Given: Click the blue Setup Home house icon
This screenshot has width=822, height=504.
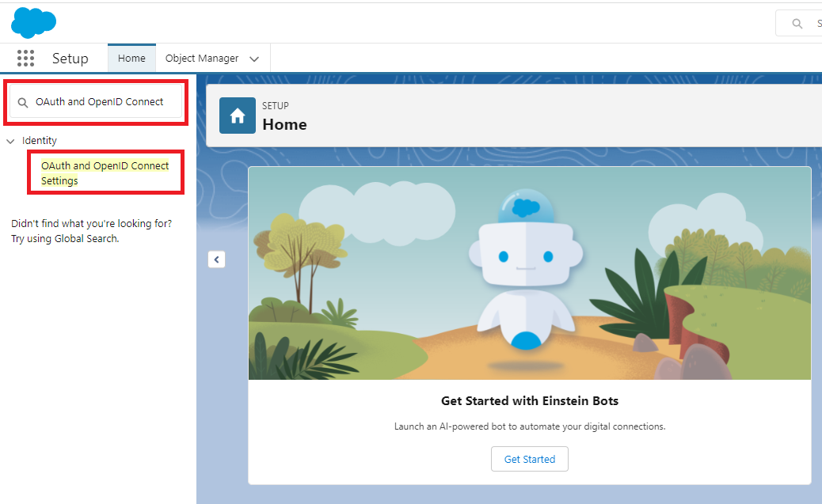Looking at the screenshot, I should coord(238,116).
